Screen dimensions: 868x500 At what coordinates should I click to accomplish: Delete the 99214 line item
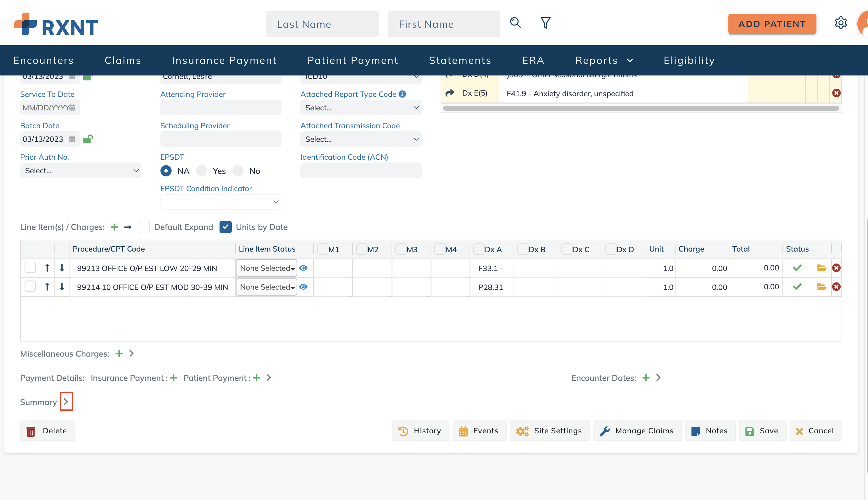click(x=836, y=287)
